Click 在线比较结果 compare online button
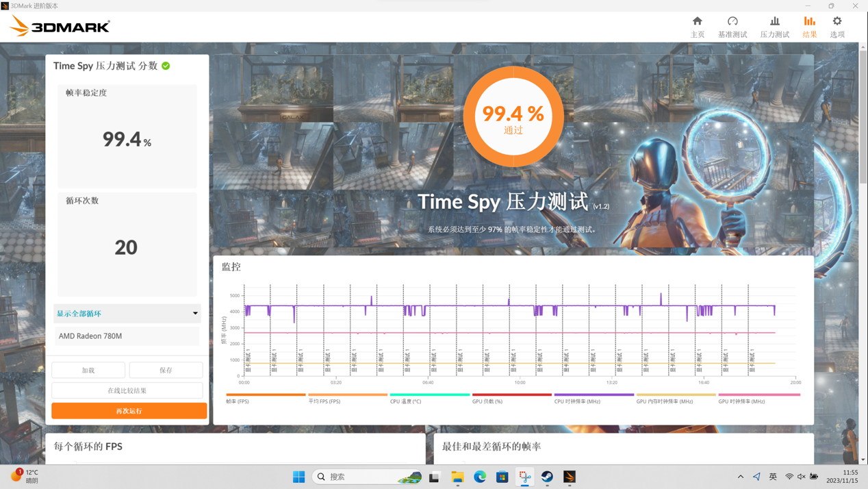 127,390
